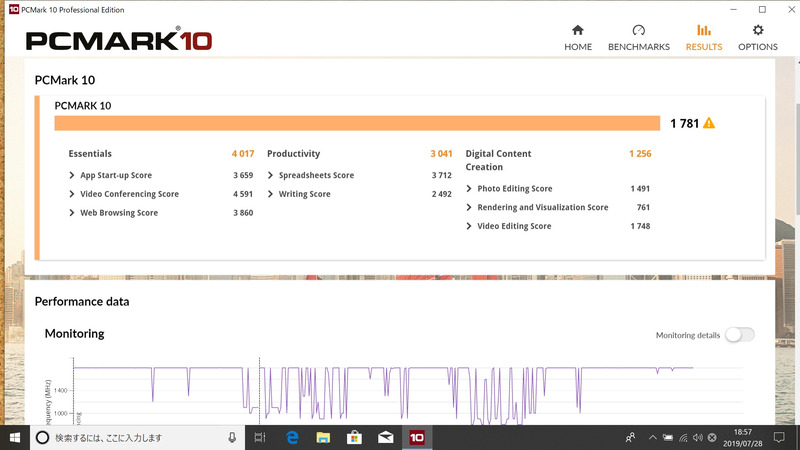
Task: Open File Explorer from the taskbar
Action: (323, 437)
